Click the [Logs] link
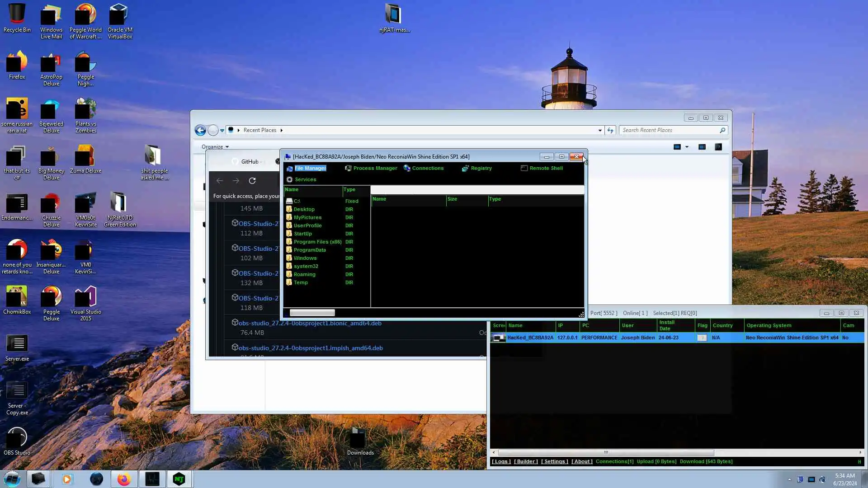The image size is (868, 488). tap(501, 461)
